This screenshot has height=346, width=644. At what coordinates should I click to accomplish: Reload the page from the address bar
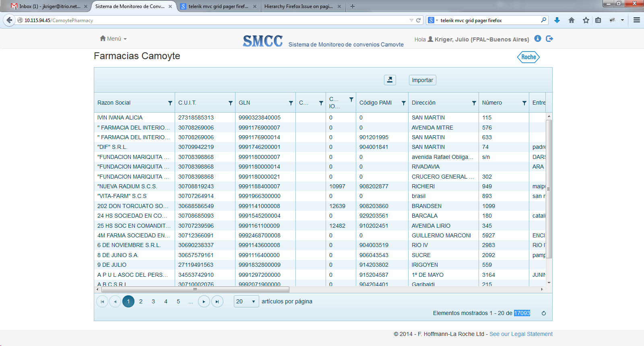pos(418,20)
